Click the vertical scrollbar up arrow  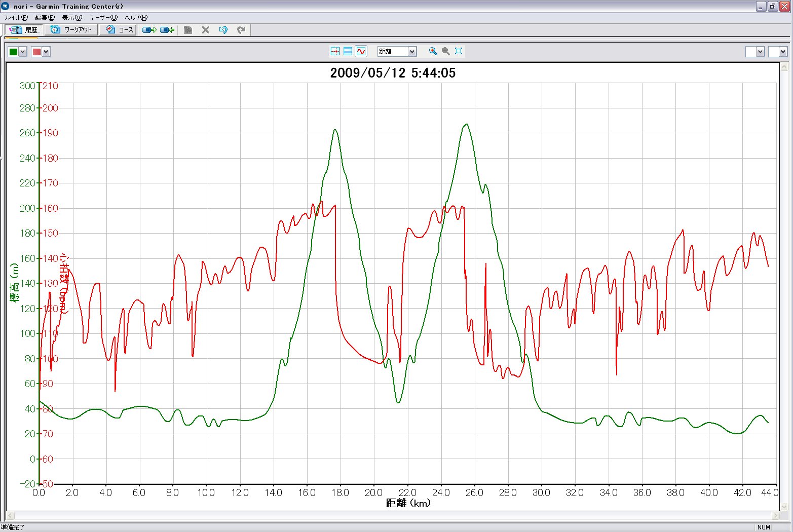tap(784, 67)
